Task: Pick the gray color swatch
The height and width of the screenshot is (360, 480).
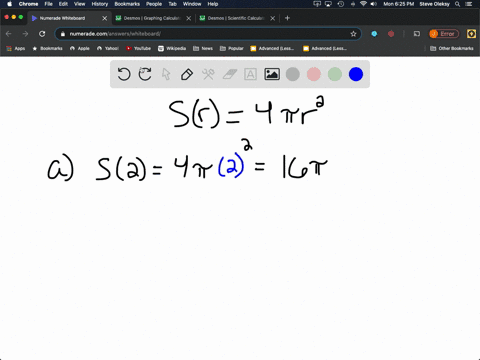Action: pos(293,74)
